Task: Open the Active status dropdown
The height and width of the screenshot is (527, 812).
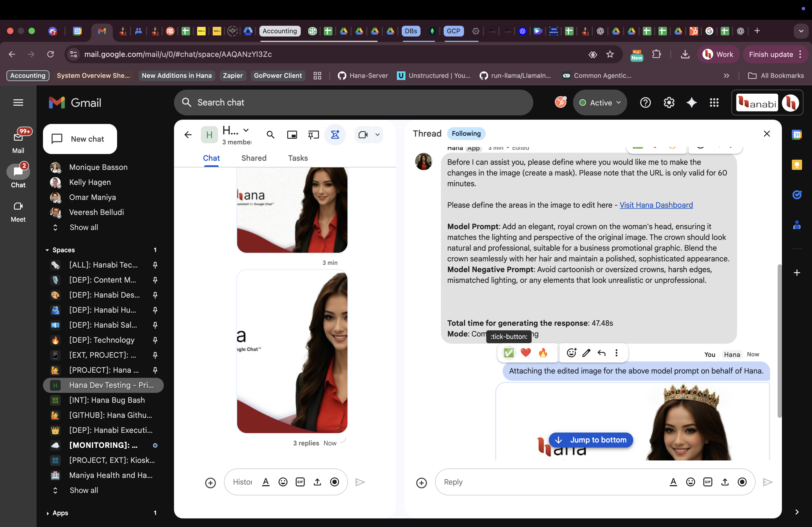Action: (600, 103)
